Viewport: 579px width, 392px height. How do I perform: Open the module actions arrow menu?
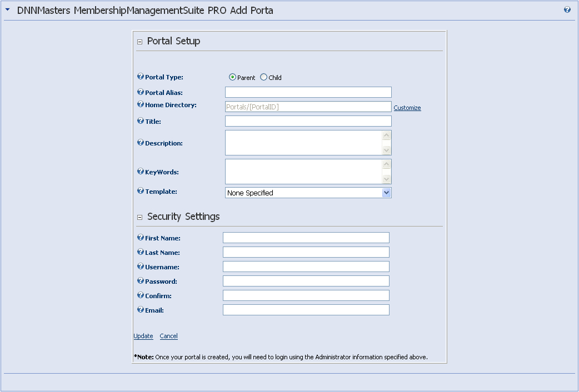[8, 10]
